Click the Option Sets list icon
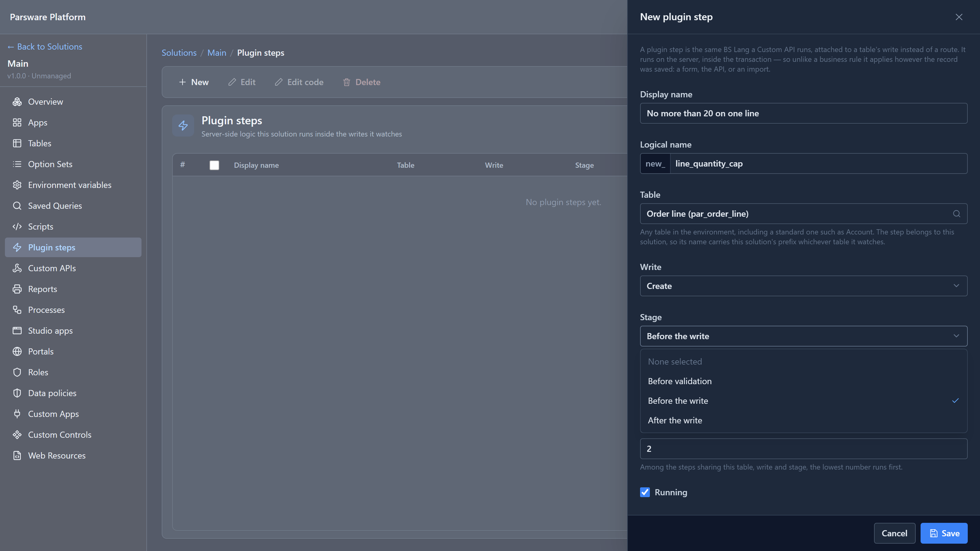This screenshot has height=551, width=980. (17, 164)
